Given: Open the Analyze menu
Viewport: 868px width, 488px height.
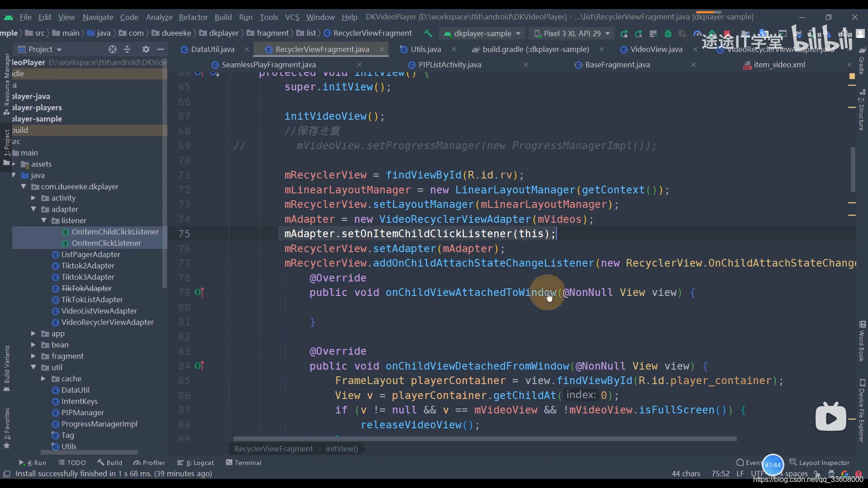Looking at the screenshot, I should (x=159, y=17).
